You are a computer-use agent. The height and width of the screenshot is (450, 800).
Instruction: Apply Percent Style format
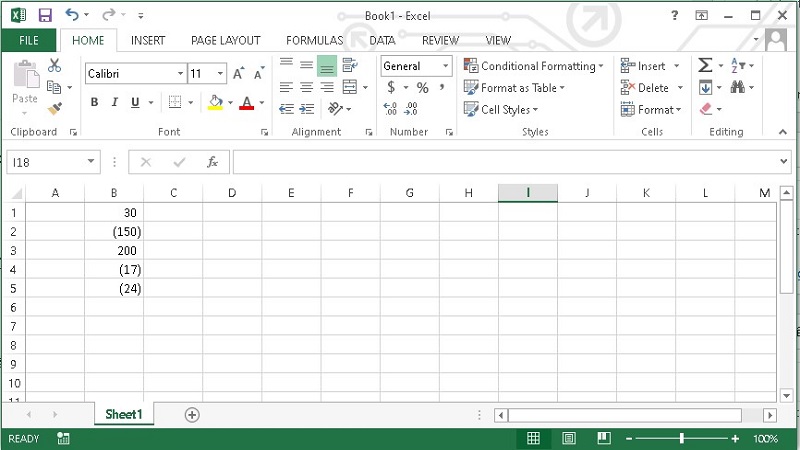coord(422,88)
